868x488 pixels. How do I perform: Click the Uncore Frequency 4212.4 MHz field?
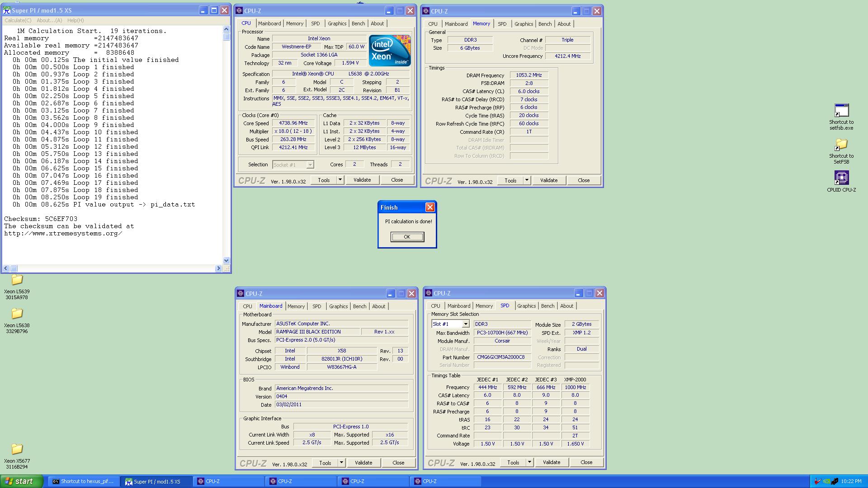567,56
